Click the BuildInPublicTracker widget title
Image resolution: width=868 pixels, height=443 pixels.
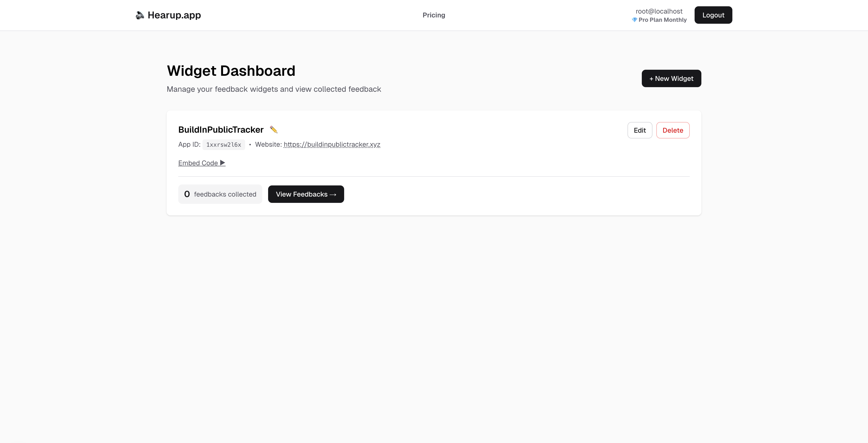coord(221,129)
